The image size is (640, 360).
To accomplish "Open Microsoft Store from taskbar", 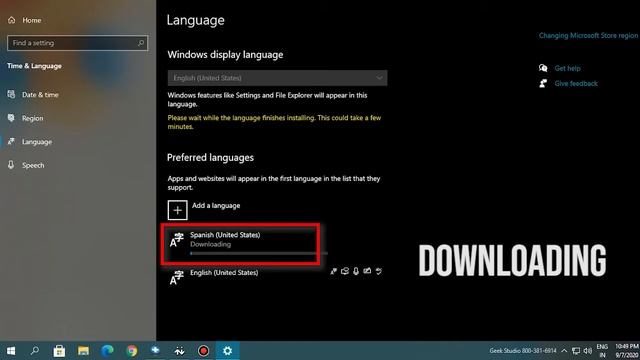I will pyautogui.click(x=59, y=351).
